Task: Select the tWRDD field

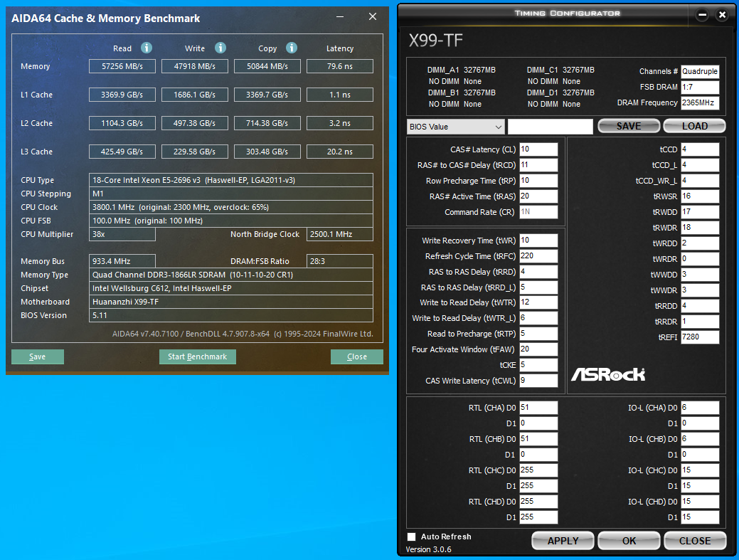Action: point(701,243)
